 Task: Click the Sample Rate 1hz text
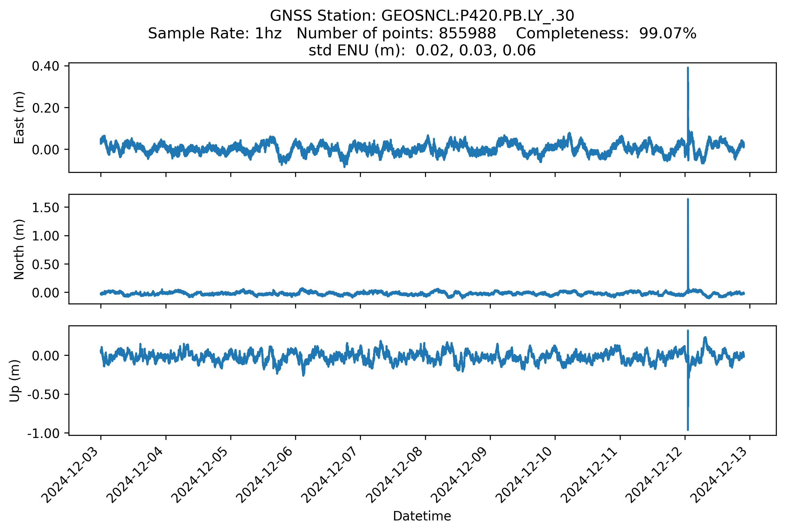[x=215, y=33]
